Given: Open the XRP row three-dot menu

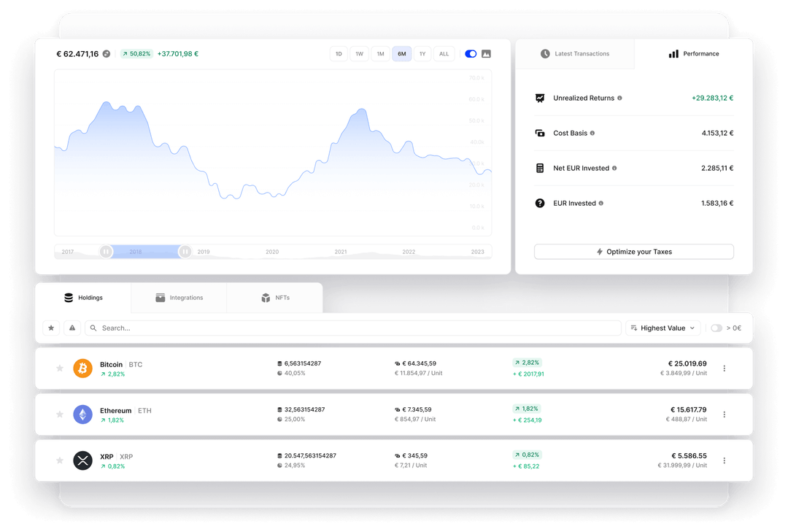Looking at the screenshot, I should coord(725,460).
